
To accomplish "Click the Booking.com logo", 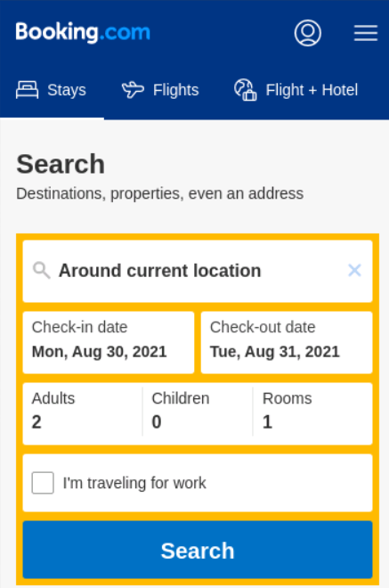I will pos(83,32).
